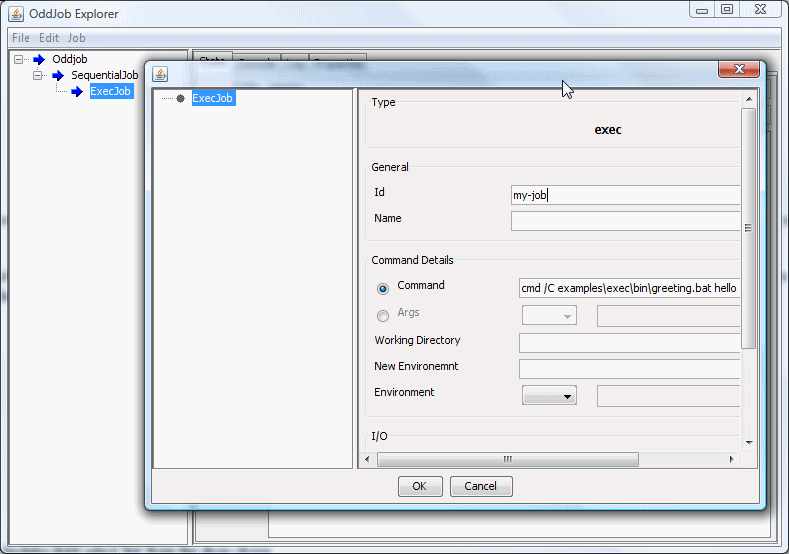Image resolution: width=789 pixels, height=554 pixels.
Task: Open the File menu
Action: (21, 38)
